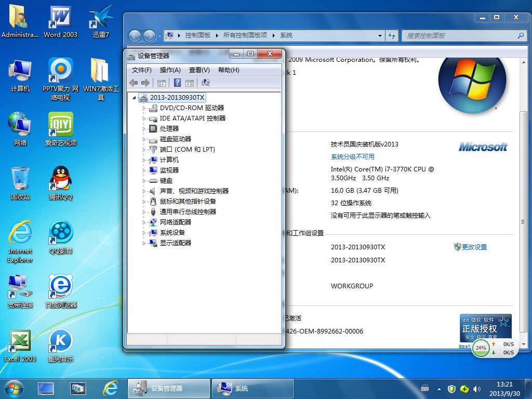
Task: Launch the QQ影音 desktop shortcut
Action: [60, 237]
